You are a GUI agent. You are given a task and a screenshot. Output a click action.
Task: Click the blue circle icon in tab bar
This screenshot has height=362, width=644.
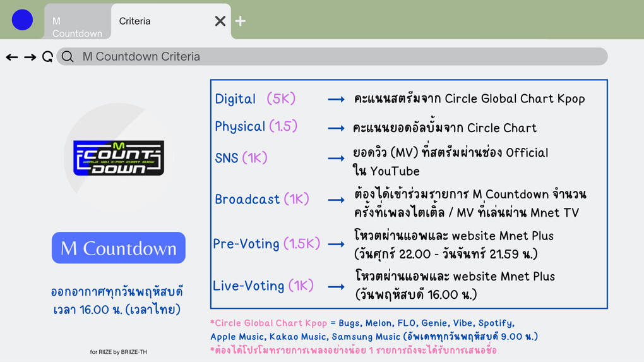(x=22, y=20)
